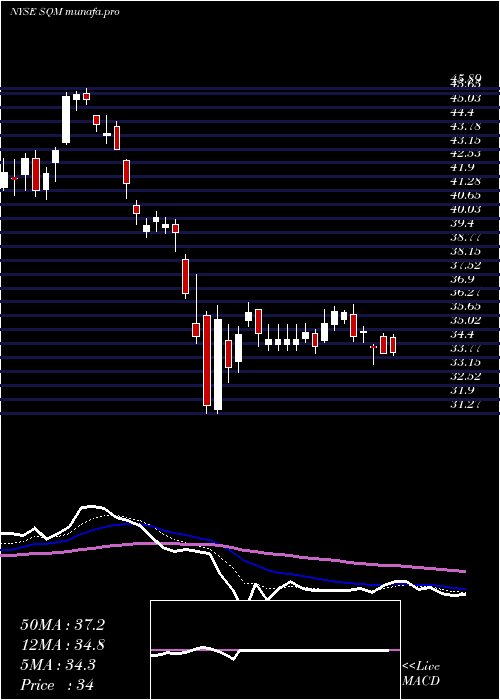Select the 40.65 price label

coord(466,196)
